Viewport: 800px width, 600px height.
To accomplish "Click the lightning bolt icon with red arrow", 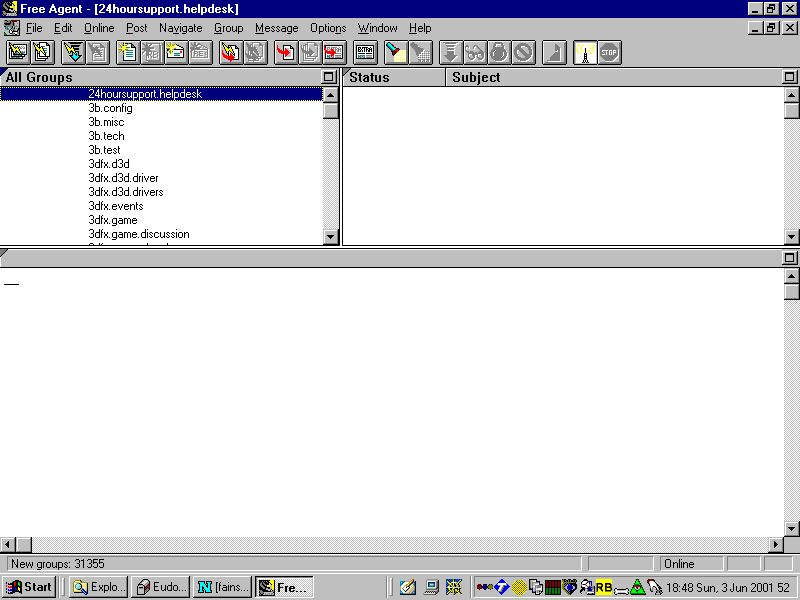I will pyautogui.click(x=231, y=52).
